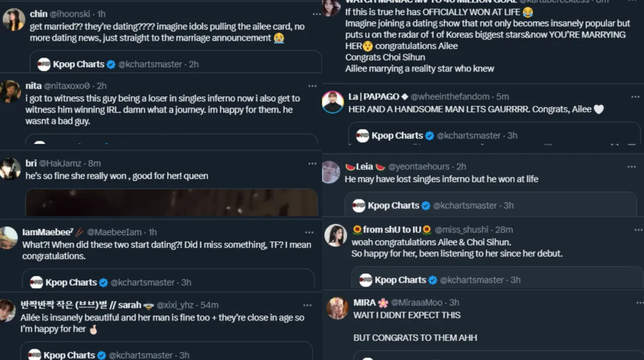Open more options on chin's tweet
Image resolution: width=644 pixels, height=360 pixels.
[x=312, y=14]
